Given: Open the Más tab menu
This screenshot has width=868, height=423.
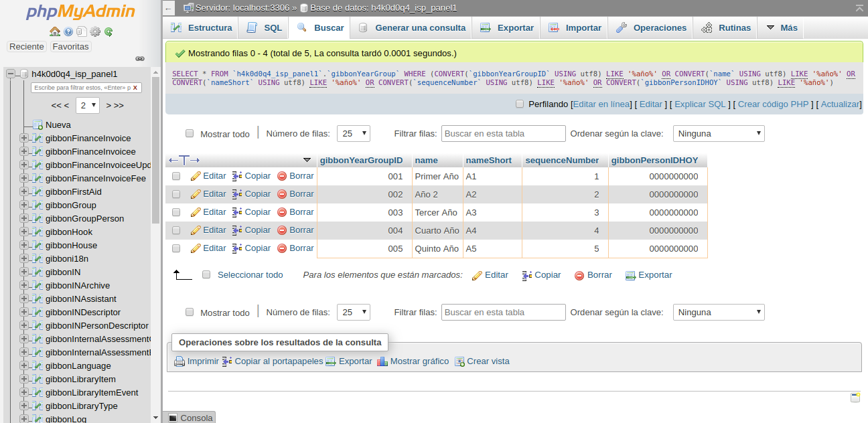Looking at the screenshot, I should point(781,27).
